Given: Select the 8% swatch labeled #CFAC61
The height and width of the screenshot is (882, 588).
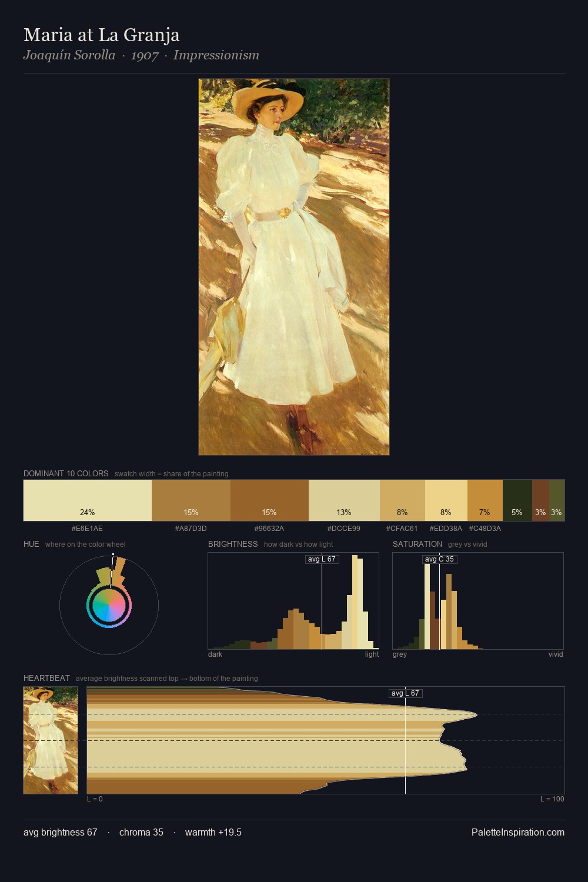Looking at the screenshot, I should pyautogui.click(x=402, y=500).
